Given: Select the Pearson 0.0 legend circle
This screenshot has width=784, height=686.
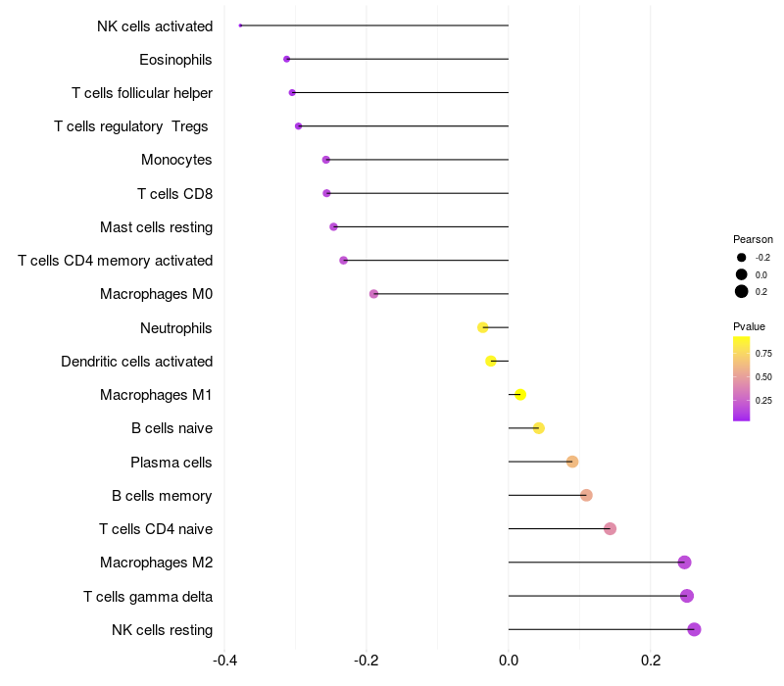Looking at the screenshot, I should (x=741, y=274).
